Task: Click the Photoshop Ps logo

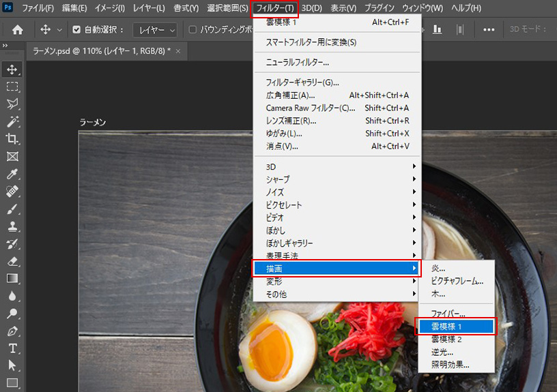Action: (x=8, y=7)
